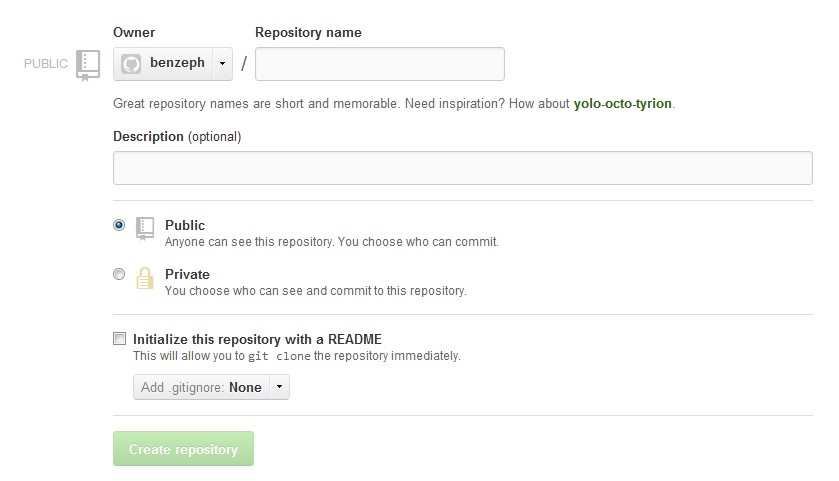Click the Description (optional) field label
The height and width of the screenshot is (481, 839).
click(177, 136)
